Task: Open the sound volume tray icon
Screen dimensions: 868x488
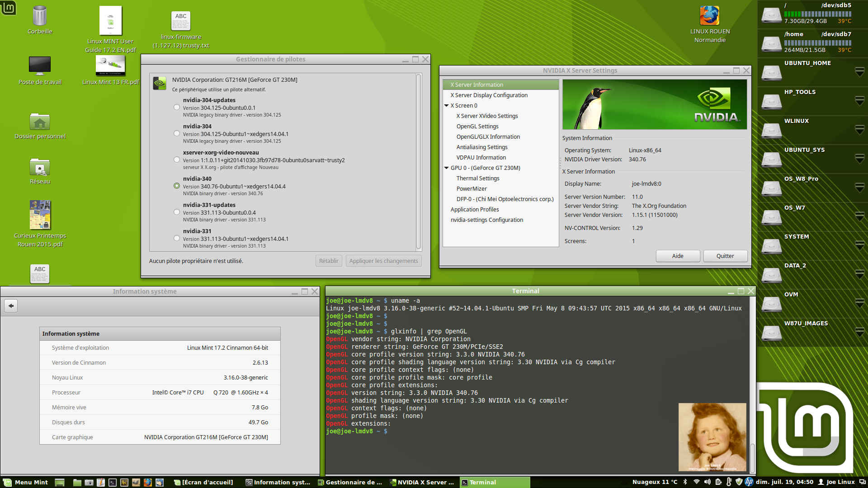Action: coord(707,482)
